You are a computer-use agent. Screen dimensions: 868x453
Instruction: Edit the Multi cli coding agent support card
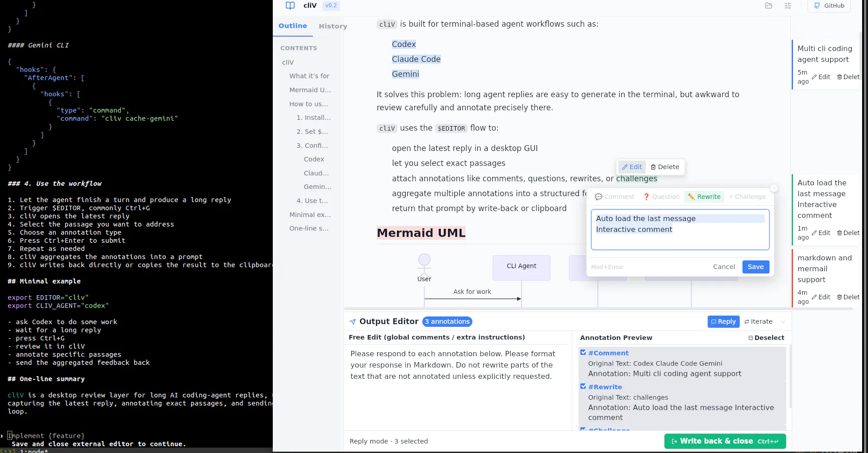821,77
